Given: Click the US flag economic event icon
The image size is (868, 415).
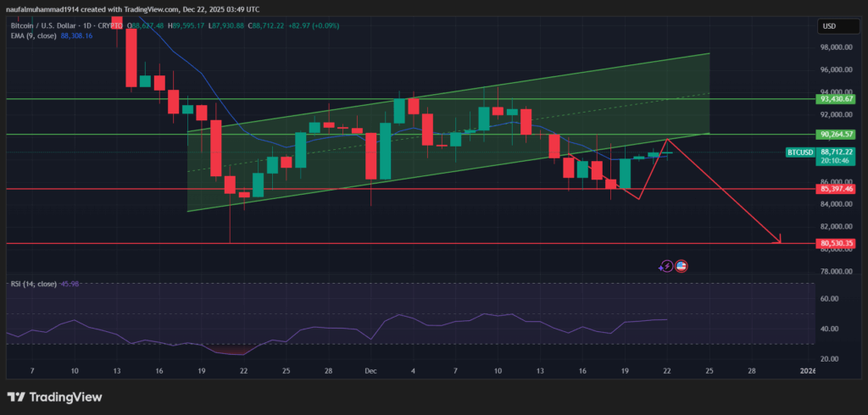Looking at the screenshot, I should (681, 266).
